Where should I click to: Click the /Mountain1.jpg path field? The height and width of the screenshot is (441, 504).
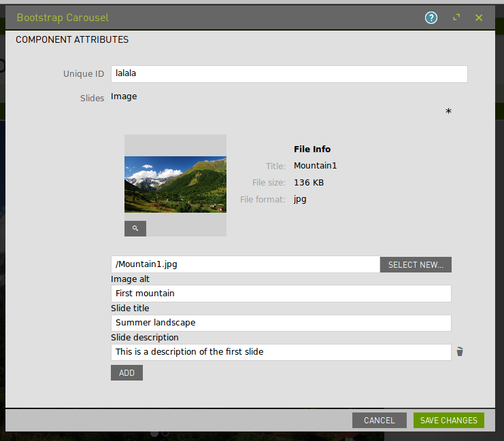(x=246, y=264)
